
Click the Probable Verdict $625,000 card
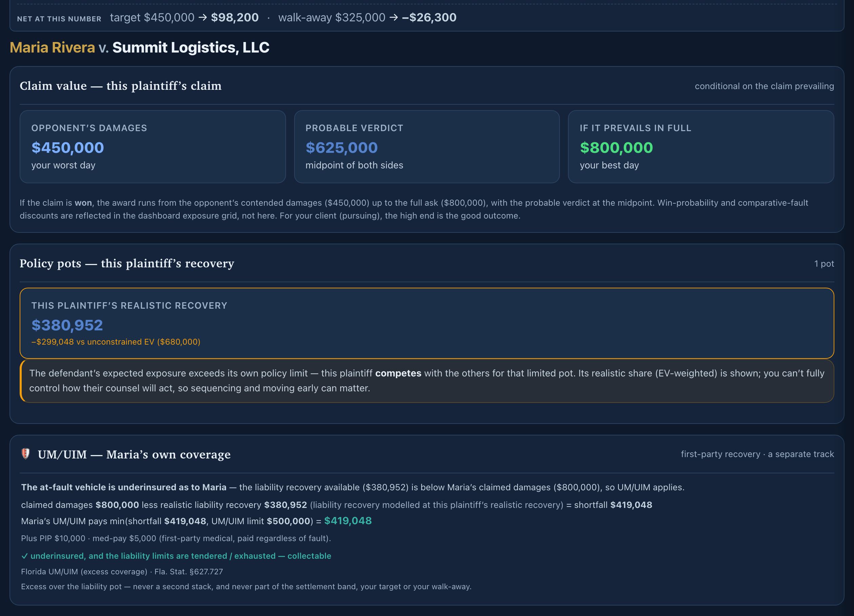[x=427, y=146]
